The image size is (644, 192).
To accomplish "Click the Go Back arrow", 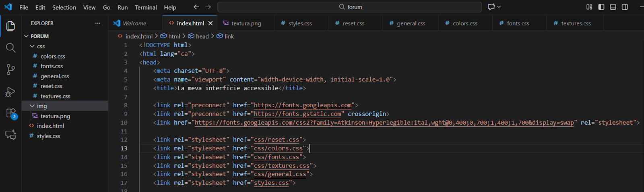I will coord(196,7).
